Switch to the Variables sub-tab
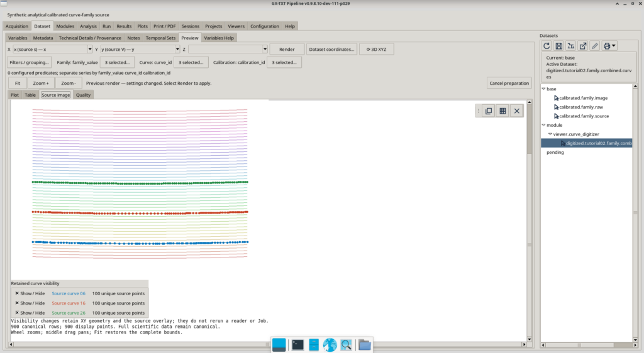The image size is (644, 353). click(x=18, y=38)
